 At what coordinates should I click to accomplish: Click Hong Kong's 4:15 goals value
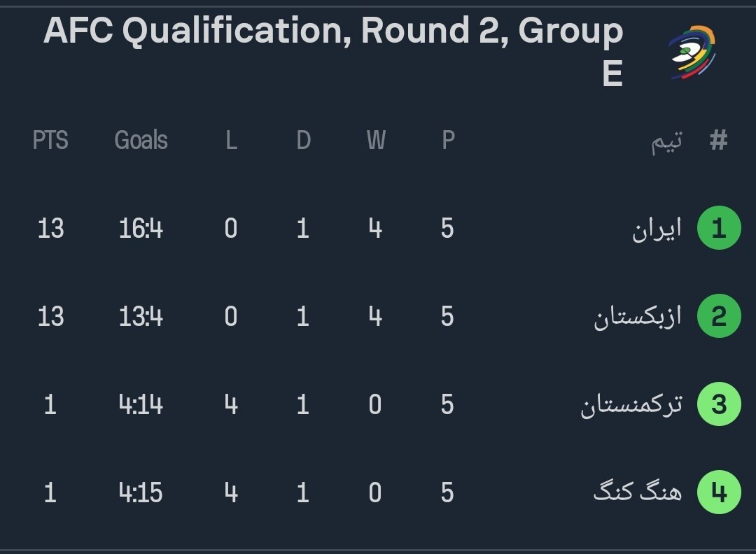[x=141, y=493]
